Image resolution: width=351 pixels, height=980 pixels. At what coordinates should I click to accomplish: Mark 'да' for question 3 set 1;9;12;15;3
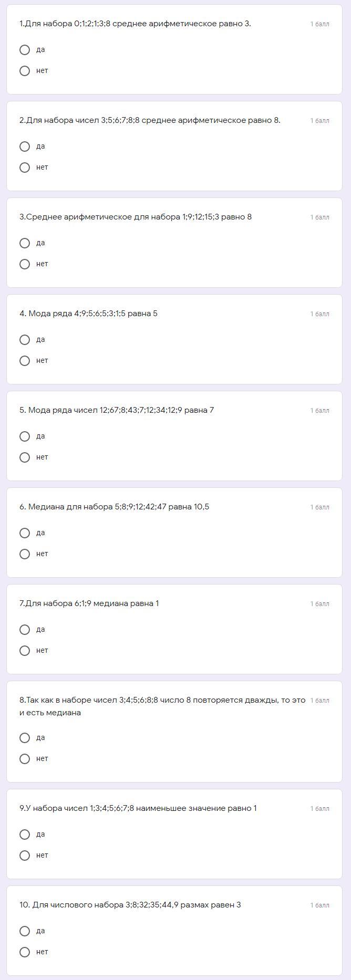coord(25,243)
